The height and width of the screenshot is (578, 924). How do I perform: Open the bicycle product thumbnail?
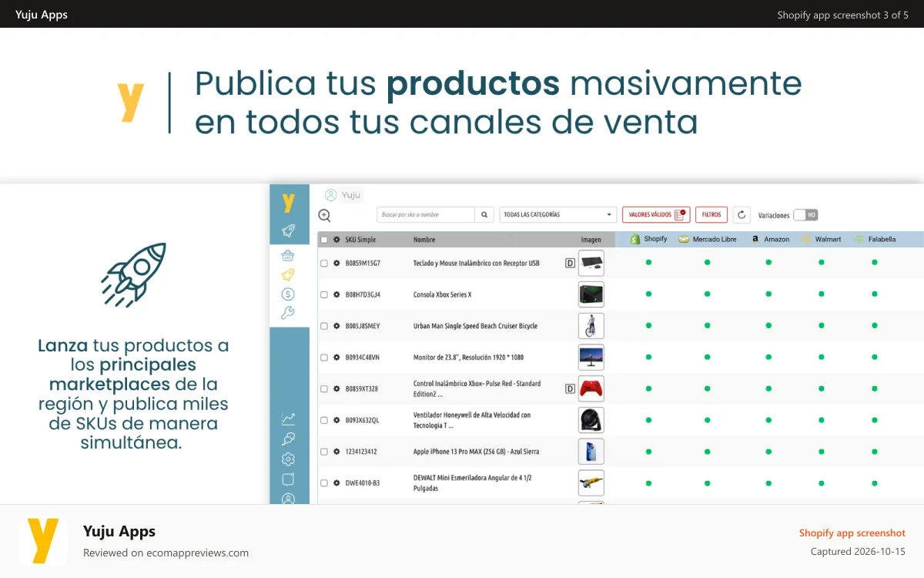click(591, 326)
